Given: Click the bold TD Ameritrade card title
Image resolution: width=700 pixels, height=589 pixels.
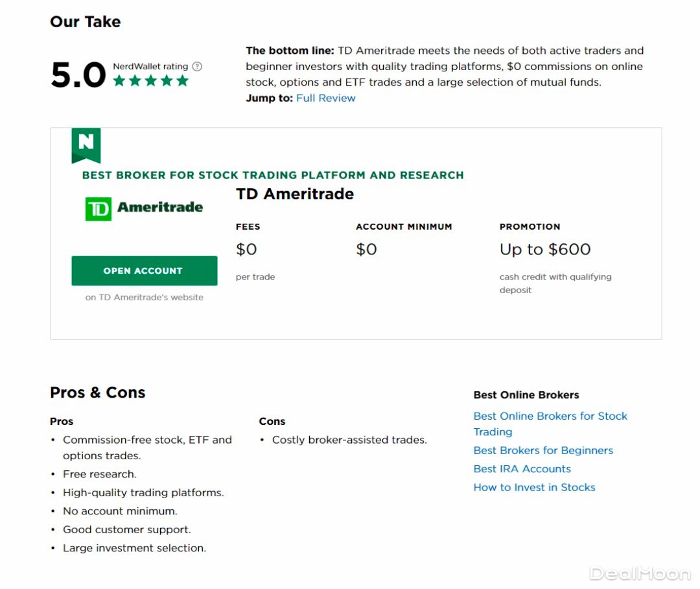Looking at the screenshot, I should [x=295, y=194].
